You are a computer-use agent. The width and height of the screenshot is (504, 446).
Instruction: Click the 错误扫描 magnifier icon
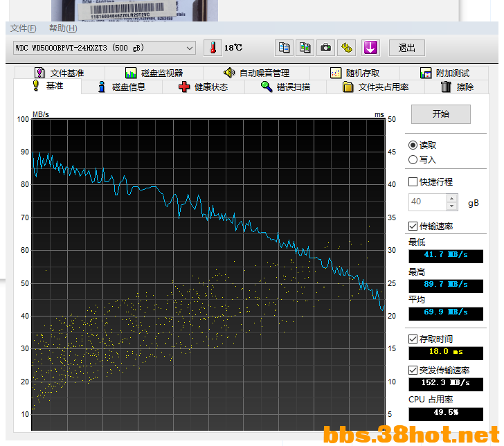click(267, 87)
